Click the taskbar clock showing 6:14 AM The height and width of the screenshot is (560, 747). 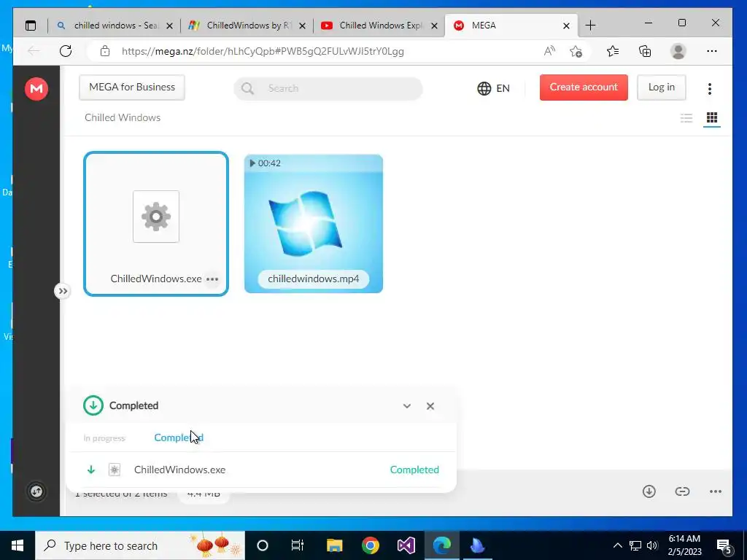point(684,545)
